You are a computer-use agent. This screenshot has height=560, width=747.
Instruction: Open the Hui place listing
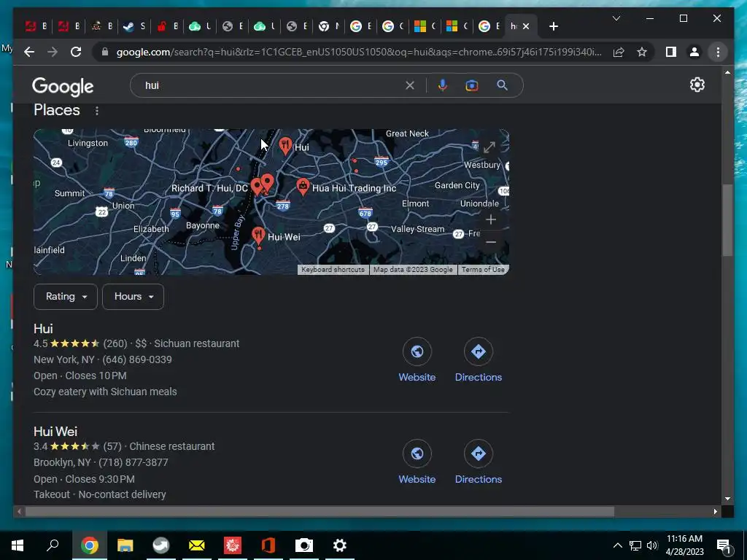pyautogui.click(x=43, y=329)
